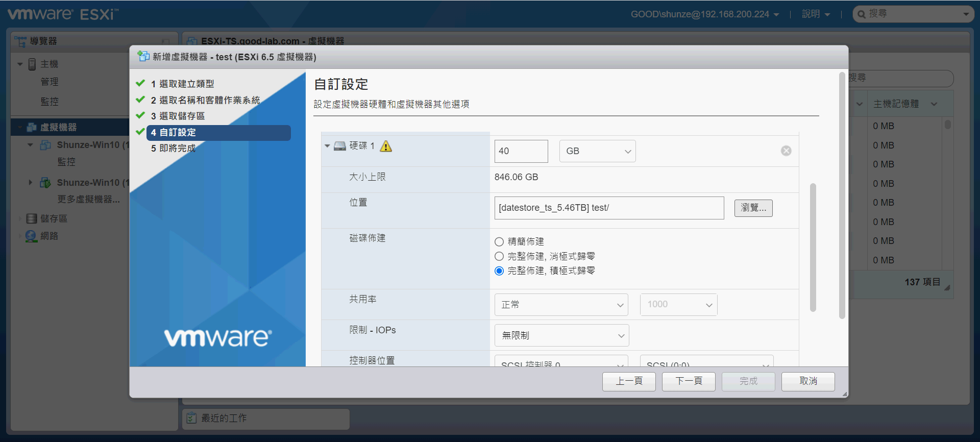Open the 無限制 IOPs limit dropdown
Screen dimensions: 980x442
561,335
